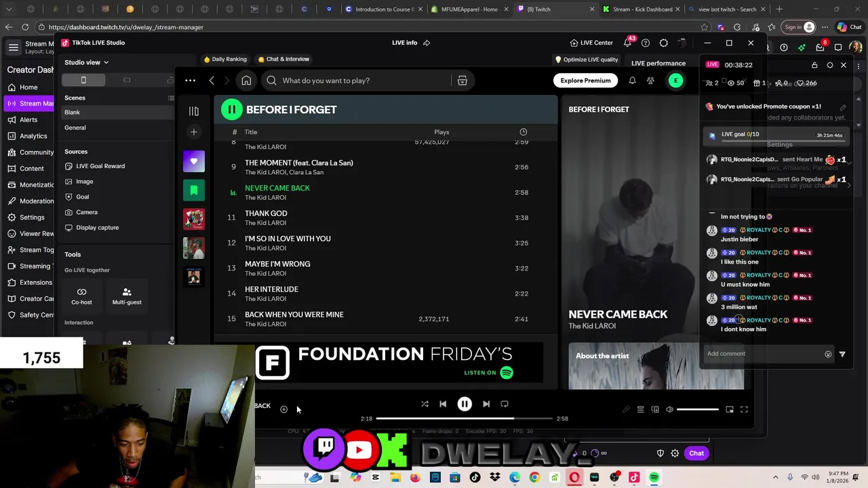Open Spotify notifications bell
Screen dimensions: 868x488
pyautogui.click(x=632, y=81)
